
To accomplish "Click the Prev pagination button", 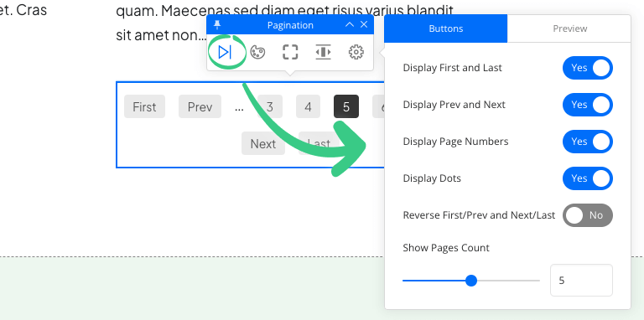I will (x=200, y=106).
